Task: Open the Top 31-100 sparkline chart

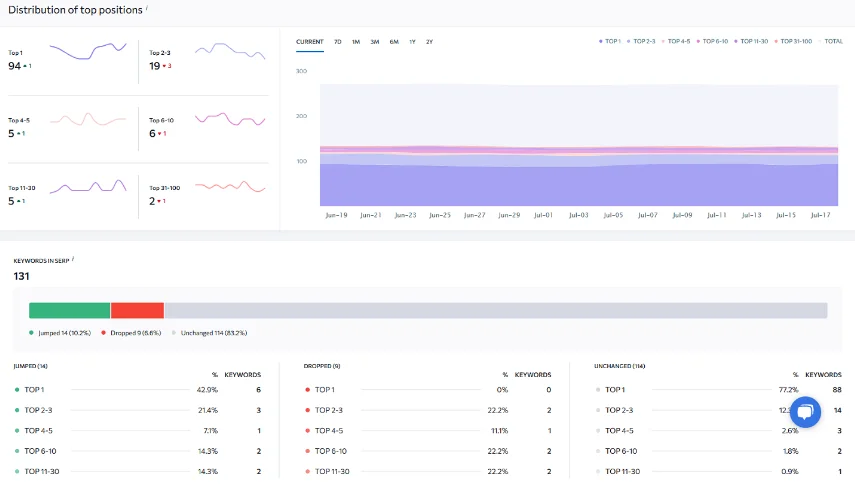Action: (x=230, y=187)
